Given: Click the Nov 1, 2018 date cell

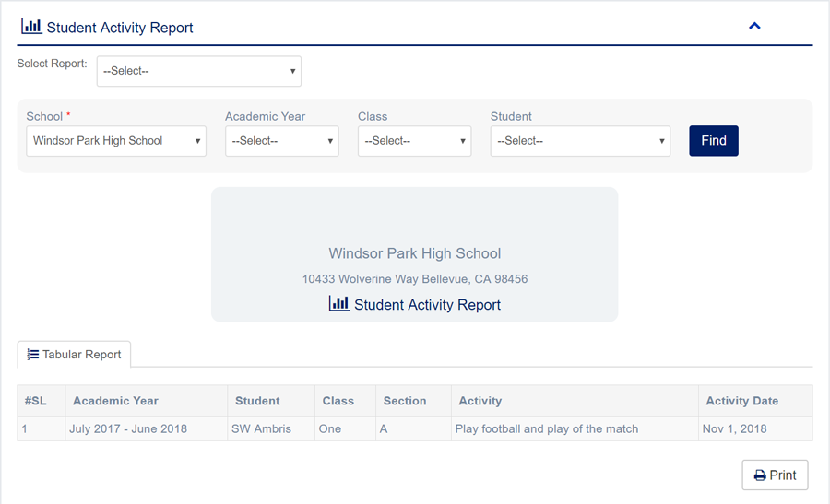Looking at the screenshot, I should pyautogui.click(x=736, y=428).
